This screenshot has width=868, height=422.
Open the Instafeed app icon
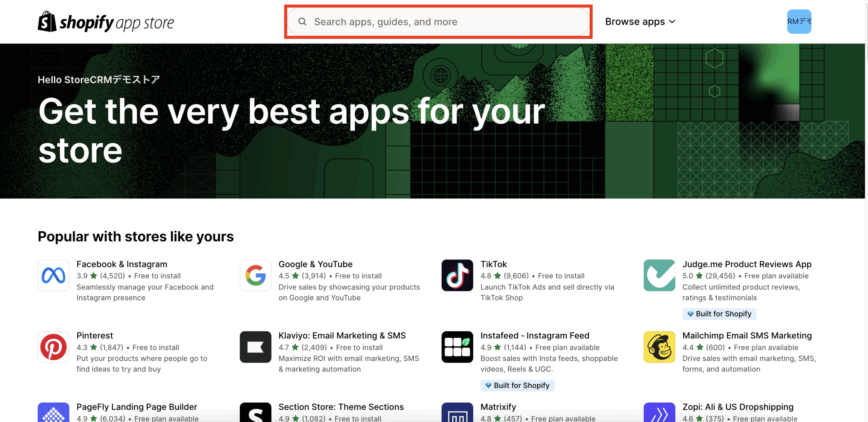click(457, 347)
